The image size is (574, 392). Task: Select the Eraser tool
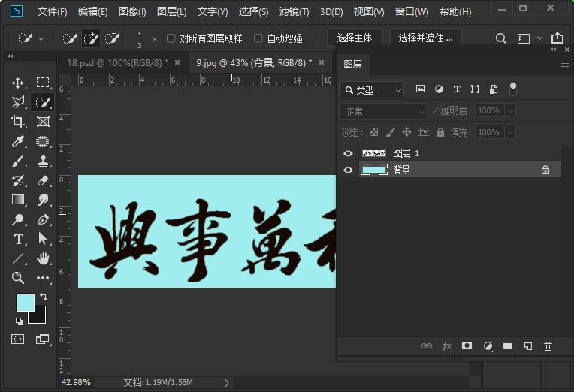click(x=43, y=180)
